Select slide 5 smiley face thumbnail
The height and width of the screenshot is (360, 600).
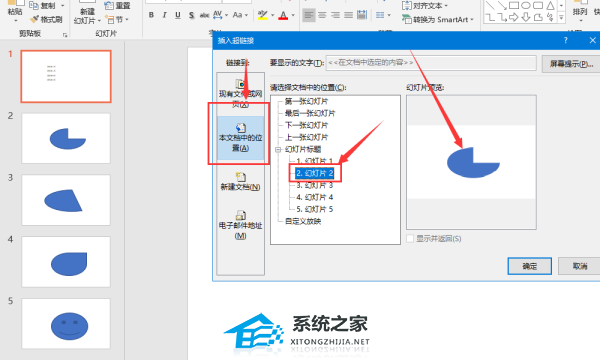pyautogui.click(x=66, y=324)
